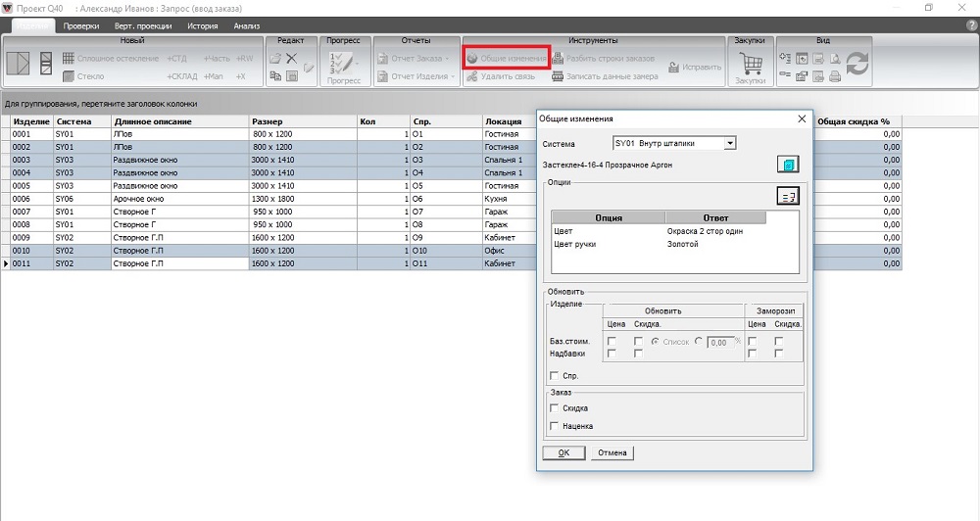Click the glazing selection icon in the dialog
The height and width of the screenshot is (521, 980).
coord(788,164)
